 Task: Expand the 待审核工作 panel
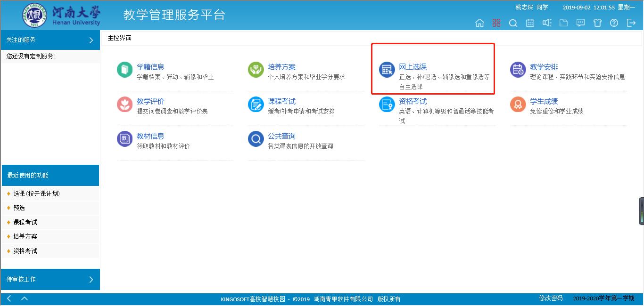click(91, 280)
